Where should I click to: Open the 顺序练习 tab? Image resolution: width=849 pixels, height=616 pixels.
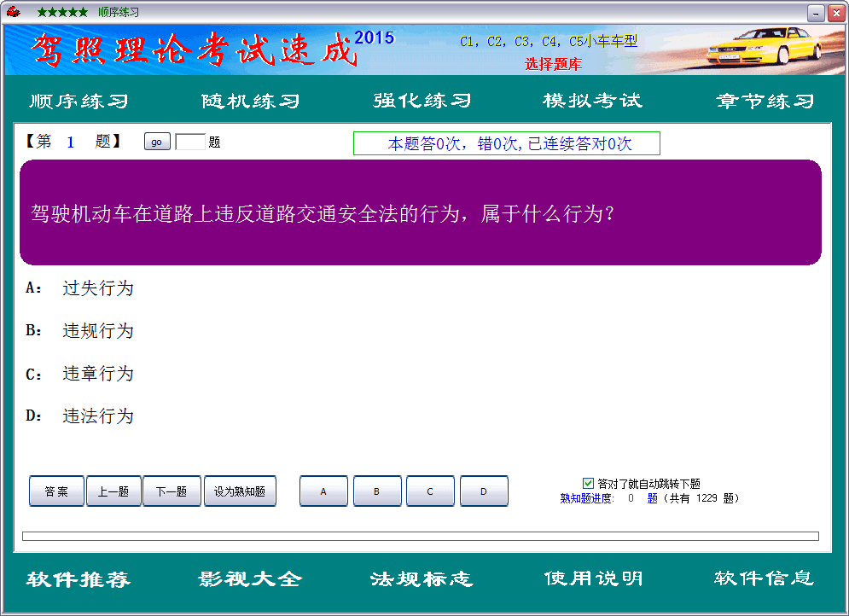pos(79,101)
